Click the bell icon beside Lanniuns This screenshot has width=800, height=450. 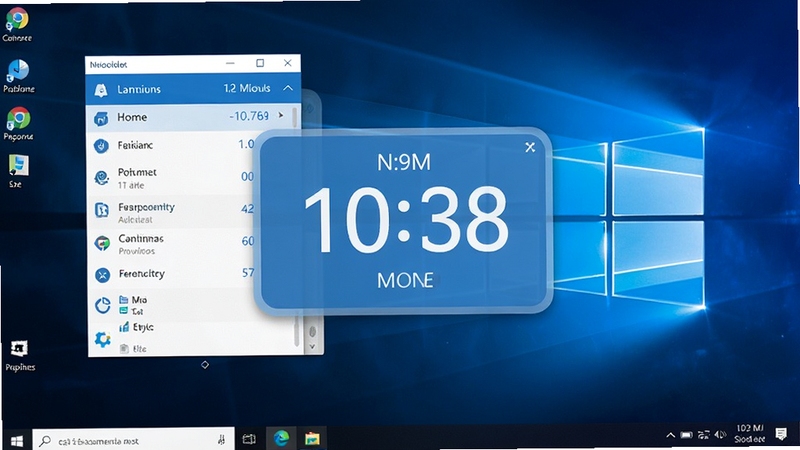click(101, 90)
